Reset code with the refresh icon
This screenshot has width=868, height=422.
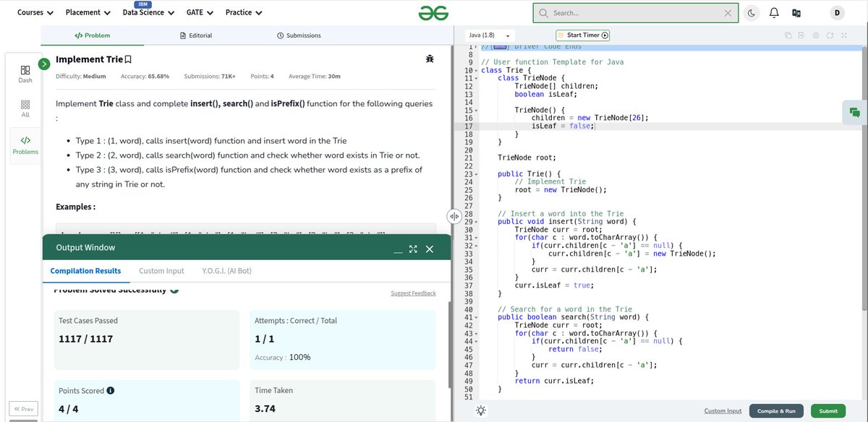click(x=830, y=35)
